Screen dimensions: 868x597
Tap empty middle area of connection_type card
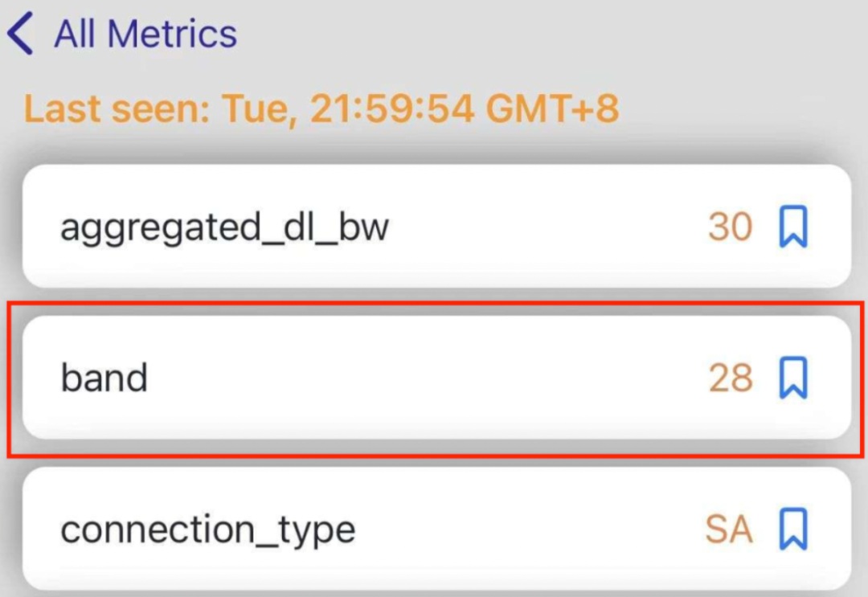click(x=526, y=530)
